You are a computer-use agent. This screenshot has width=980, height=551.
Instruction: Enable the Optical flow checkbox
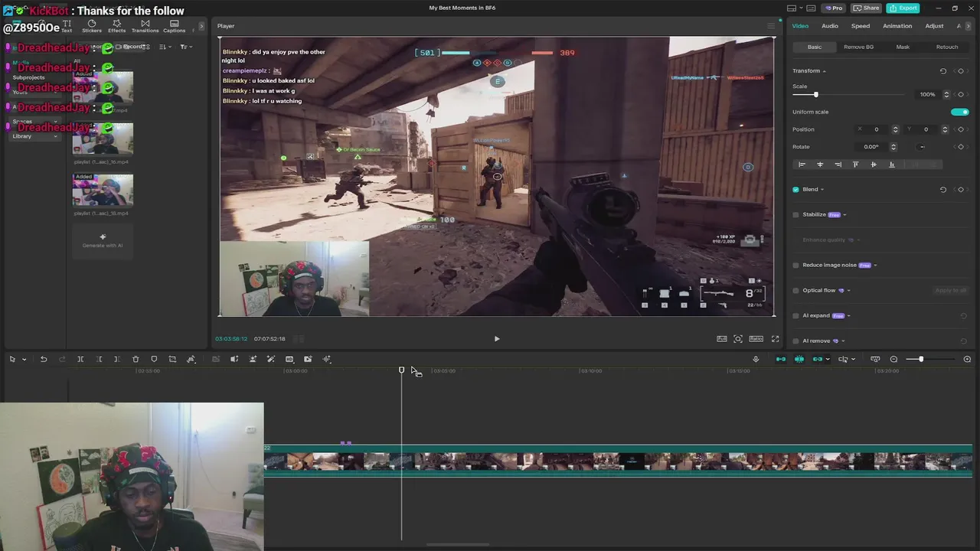795,290
